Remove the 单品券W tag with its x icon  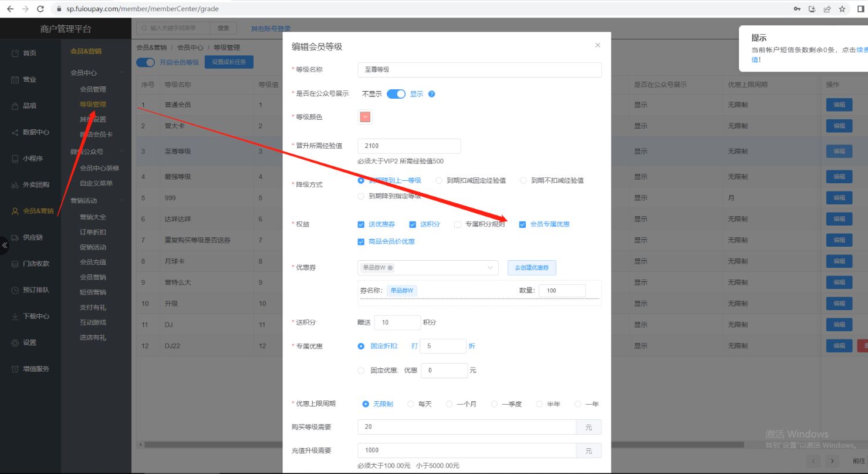pos(390,268)
